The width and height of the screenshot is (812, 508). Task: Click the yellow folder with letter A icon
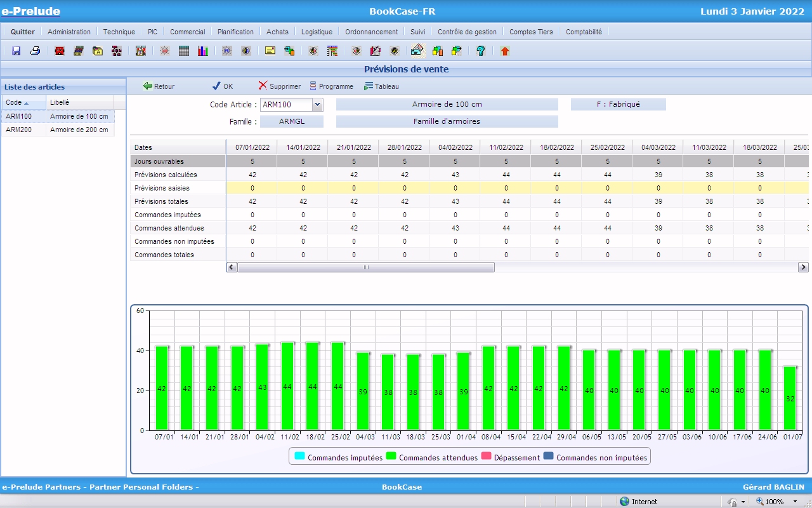click(98, 51)
